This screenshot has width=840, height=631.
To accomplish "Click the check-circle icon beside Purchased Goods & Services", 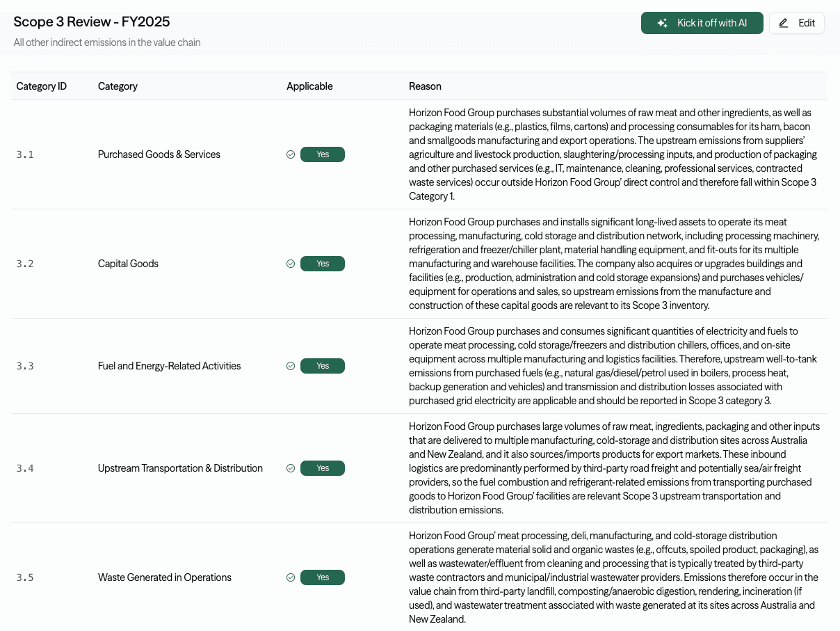I will click(x=291, y=154).
